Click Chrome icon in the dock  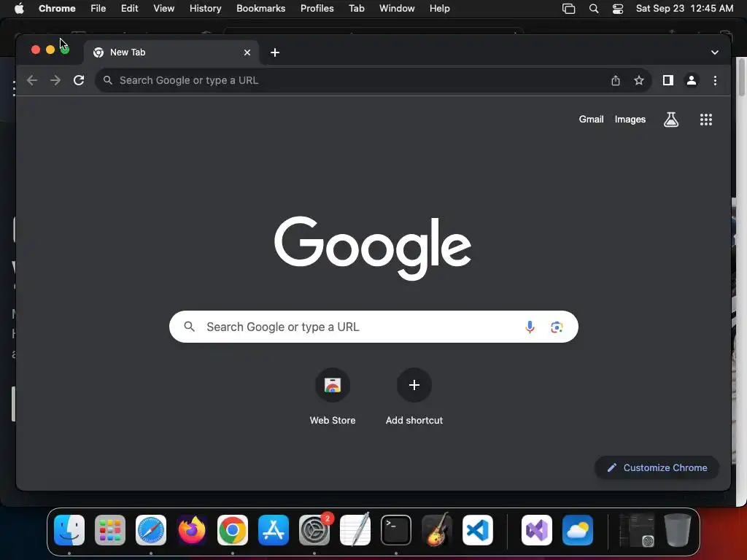pyautogui.click(x=233, y=530)
